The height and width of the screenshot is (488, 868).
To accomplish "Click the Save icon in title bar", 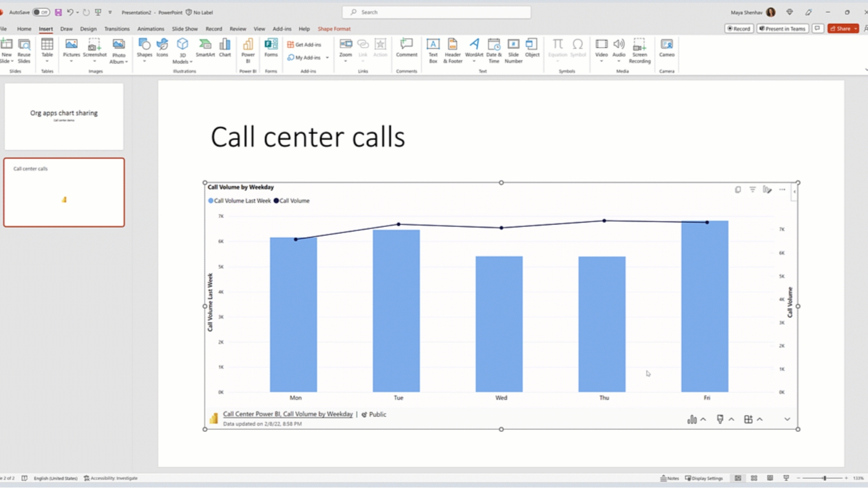I will pos(58,12).
